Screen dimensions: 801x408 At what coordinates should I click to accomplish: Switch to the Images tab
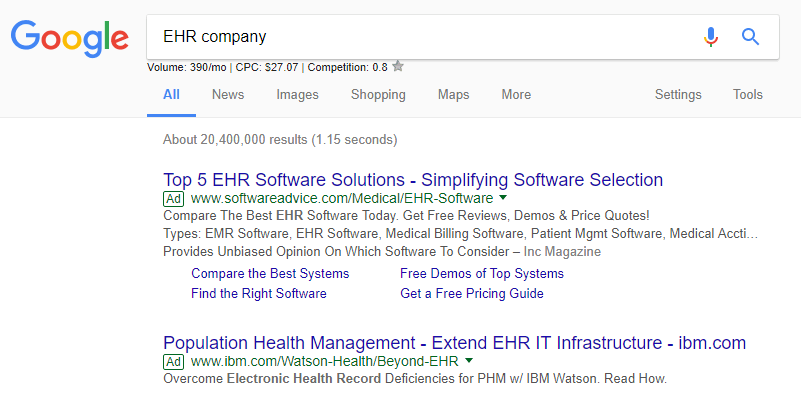pos(297,94)
